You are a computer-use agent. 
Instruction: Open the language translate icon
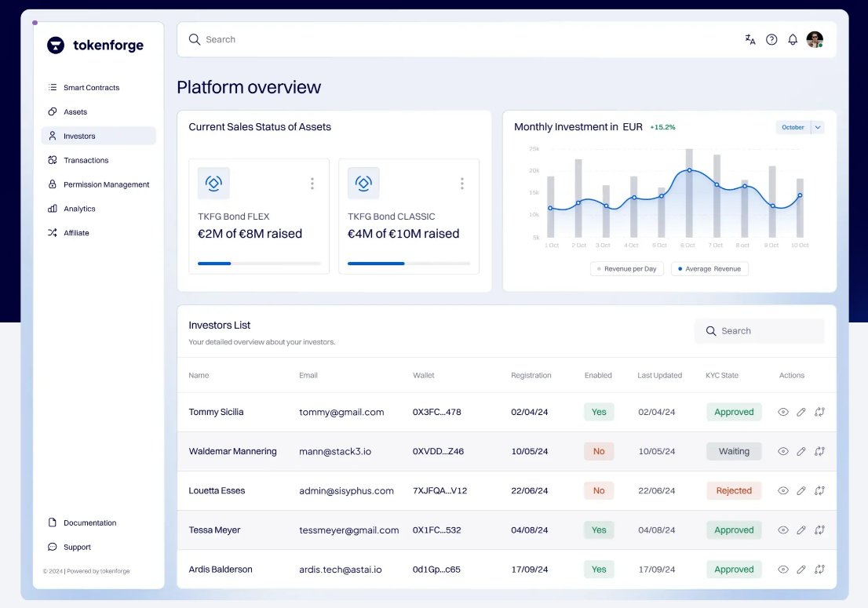click(750, 39)
